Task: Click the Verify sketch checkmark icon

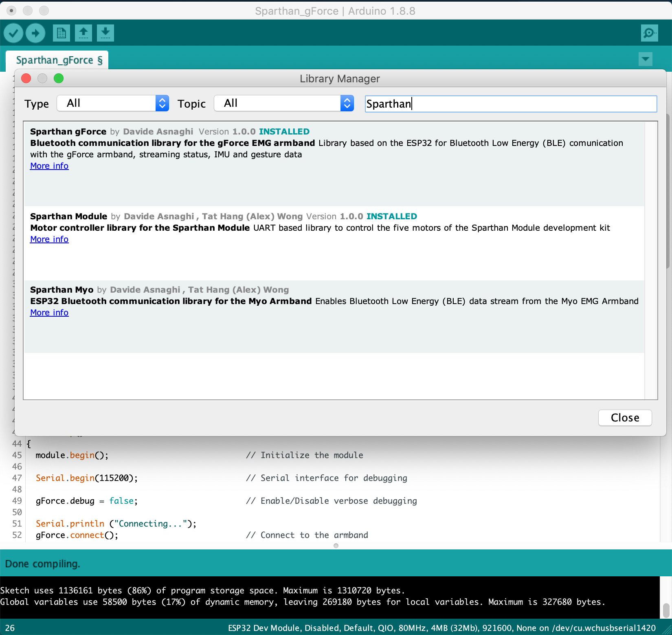Action: coord(13,33)
